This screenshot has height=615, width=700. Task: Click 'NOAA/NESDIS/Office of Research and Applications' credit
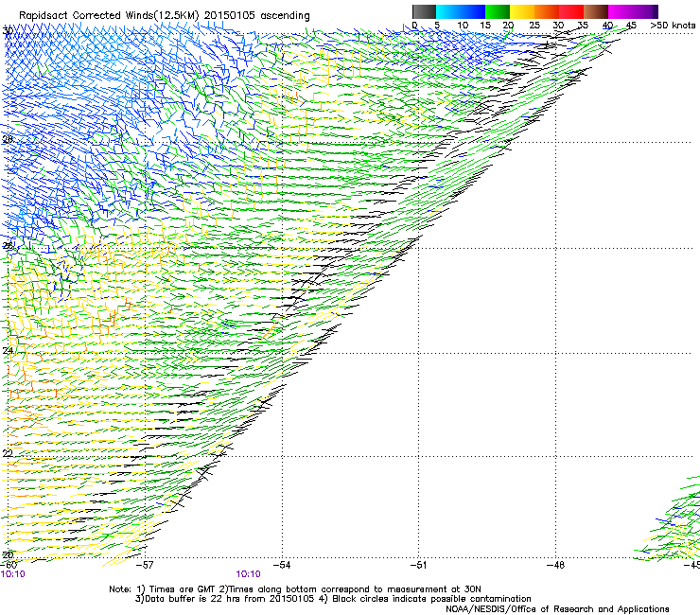click(557, 609)
